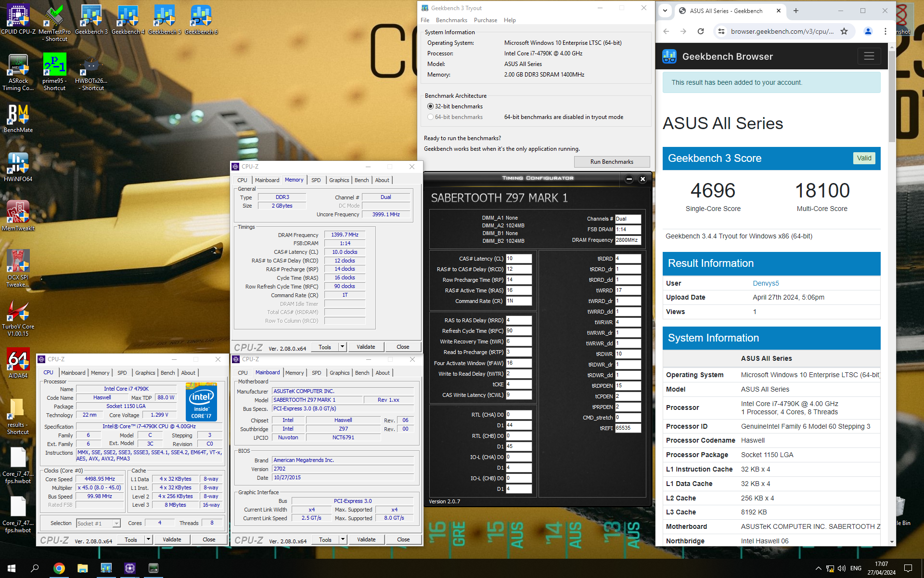Minimize Timing Configurator window
The width and height of the screenshot is (924, 578).
coord(629,179)
